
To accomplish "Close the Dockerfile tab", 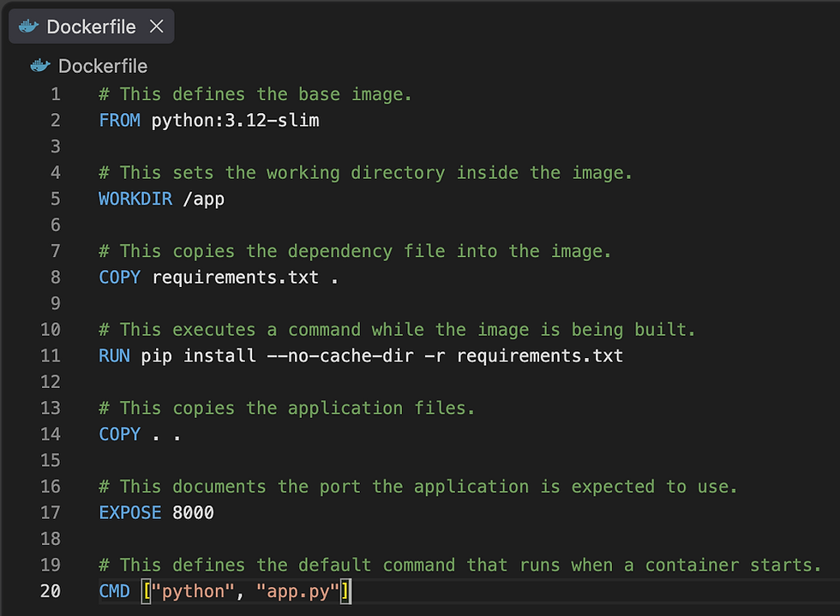I will pos(156,26).
